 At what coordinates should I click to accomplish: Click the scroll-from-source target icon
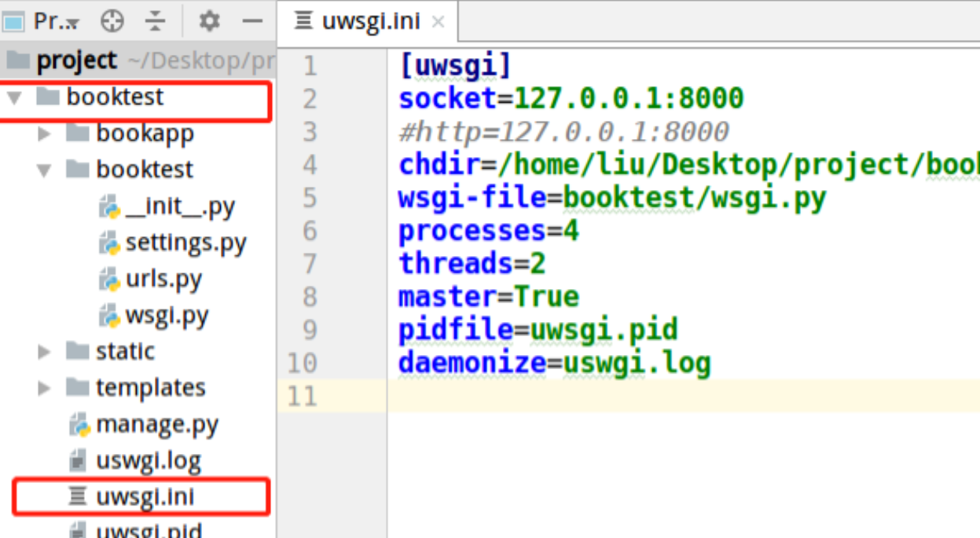(x=112, y=21)
